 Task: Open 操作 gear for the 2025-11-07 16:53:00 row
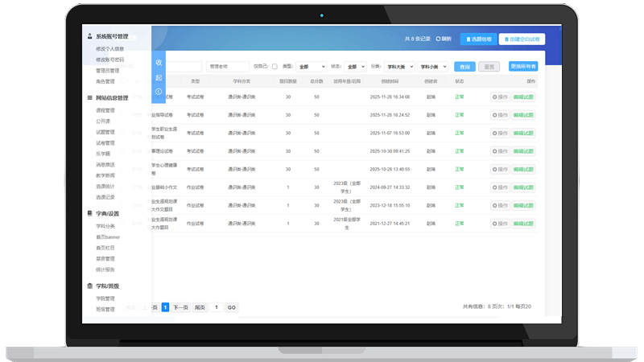coord(500,133)
